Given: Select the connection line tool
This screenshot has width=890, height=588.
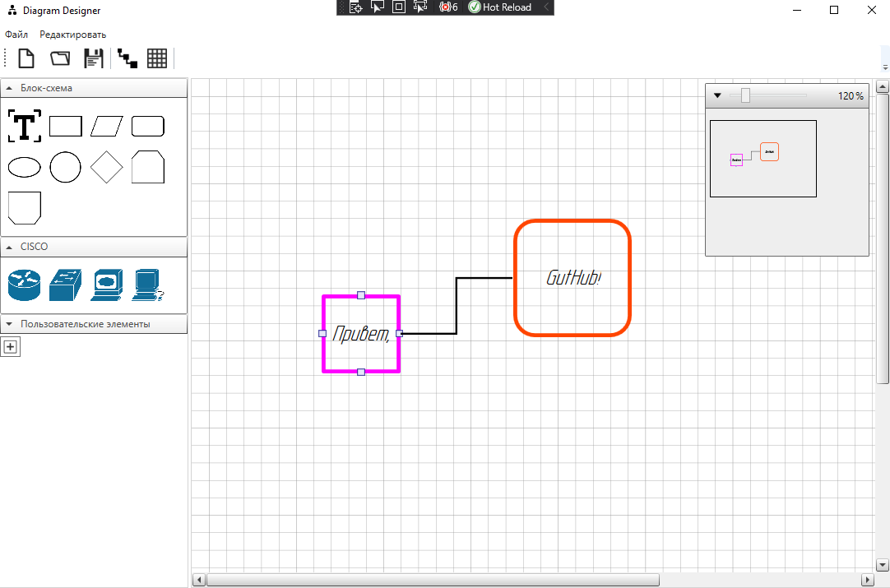Looking at the screenshot, I should 126,58.
